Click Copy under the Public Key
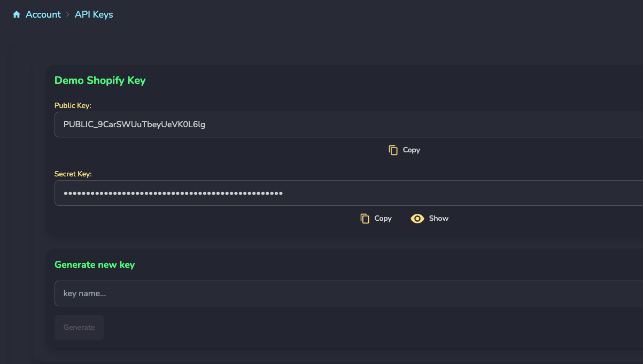643x364 pixels. [x=404, y=150]
